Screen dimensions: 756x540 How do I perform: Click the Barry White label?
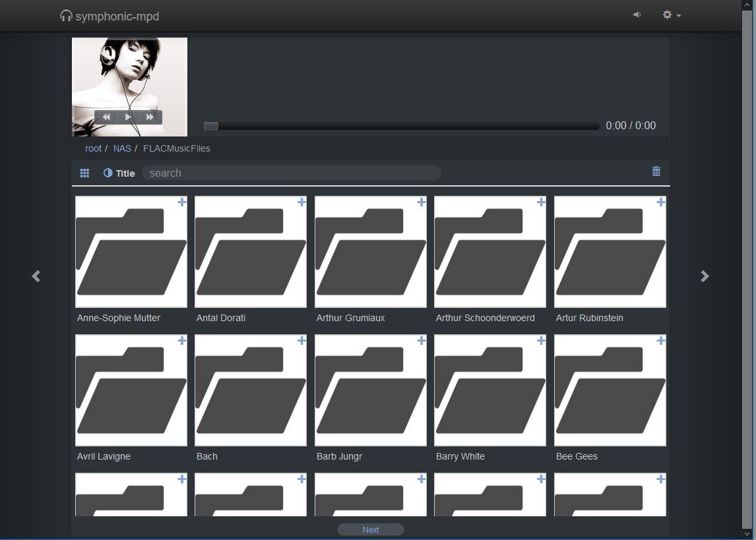tap(460, 456)
